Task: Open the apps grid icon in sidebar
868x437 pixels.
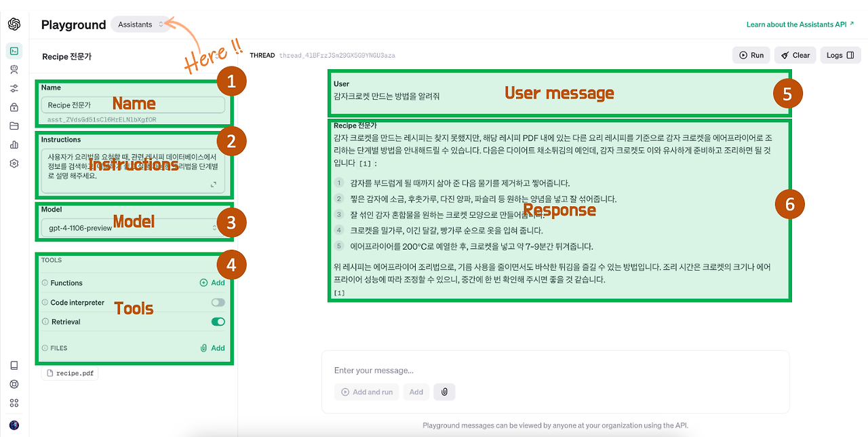Action: tap(14, 403)
